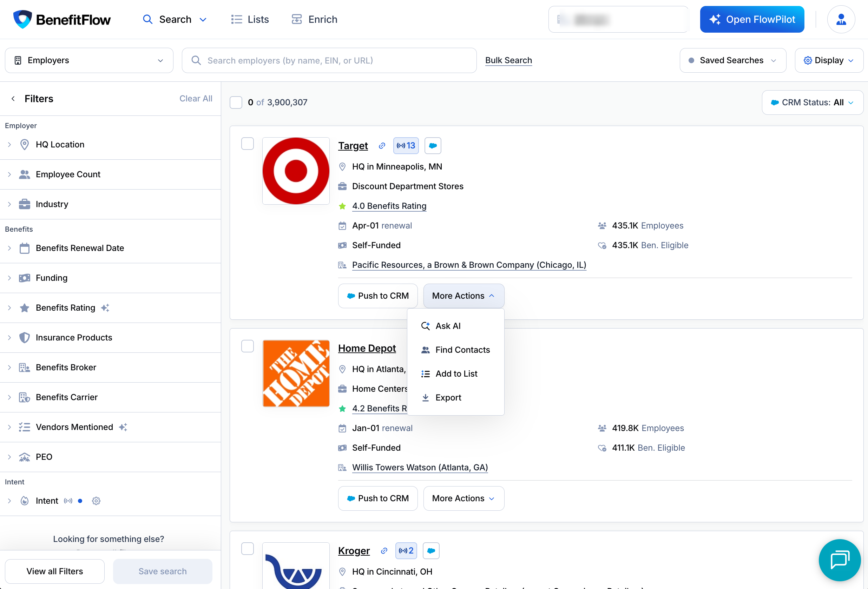
Task: Click the BenefitFlow shield logo
Action: point(22,19)
